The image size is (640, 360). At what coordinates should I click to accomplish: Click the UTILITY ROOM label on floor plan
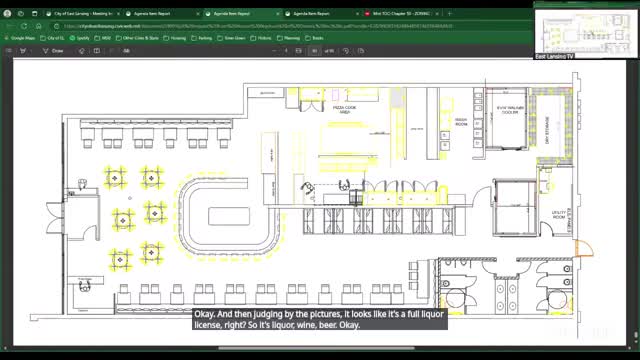coord(559,215)
